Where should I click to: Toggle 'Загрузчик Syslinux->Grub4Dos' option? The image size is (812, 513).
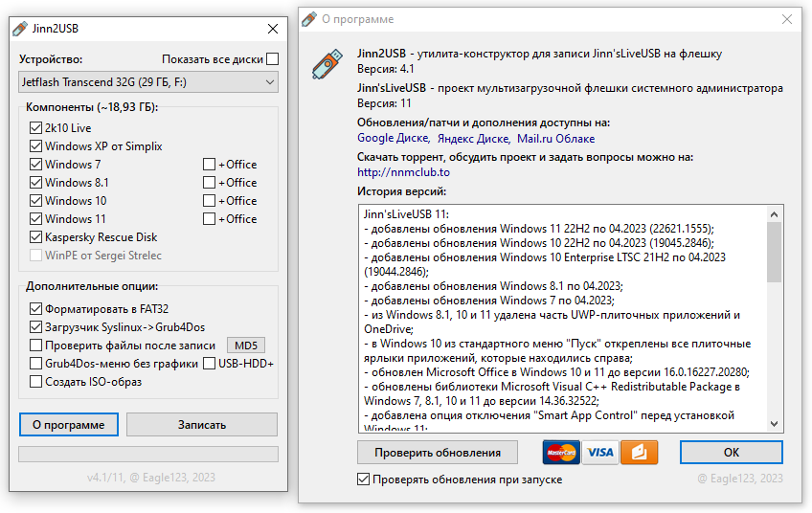35,327
